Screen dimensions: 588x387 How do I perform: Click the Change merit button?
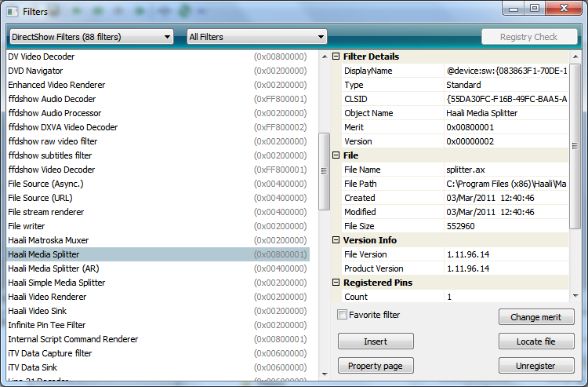536,317
